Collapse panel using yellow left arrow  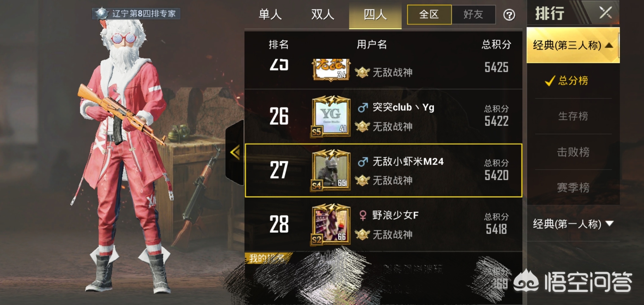tap(235, 153)
